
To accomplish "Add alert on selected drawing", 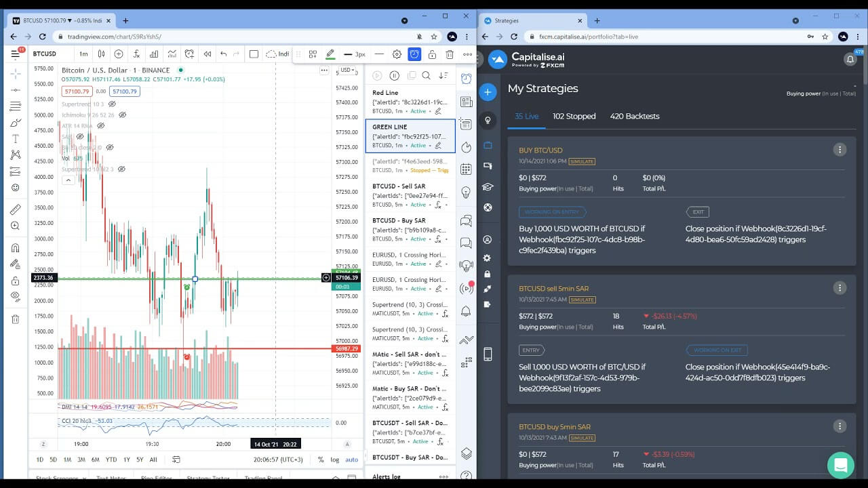I will pos(414,54).
